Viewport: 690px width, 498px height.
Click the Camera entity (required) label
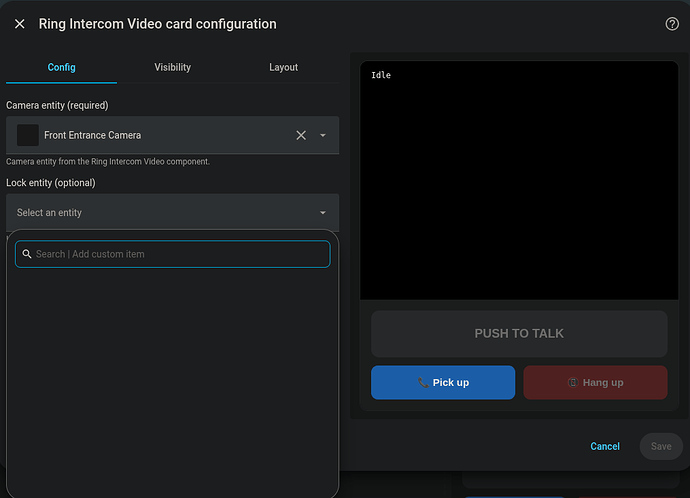(x=57, y=105)
